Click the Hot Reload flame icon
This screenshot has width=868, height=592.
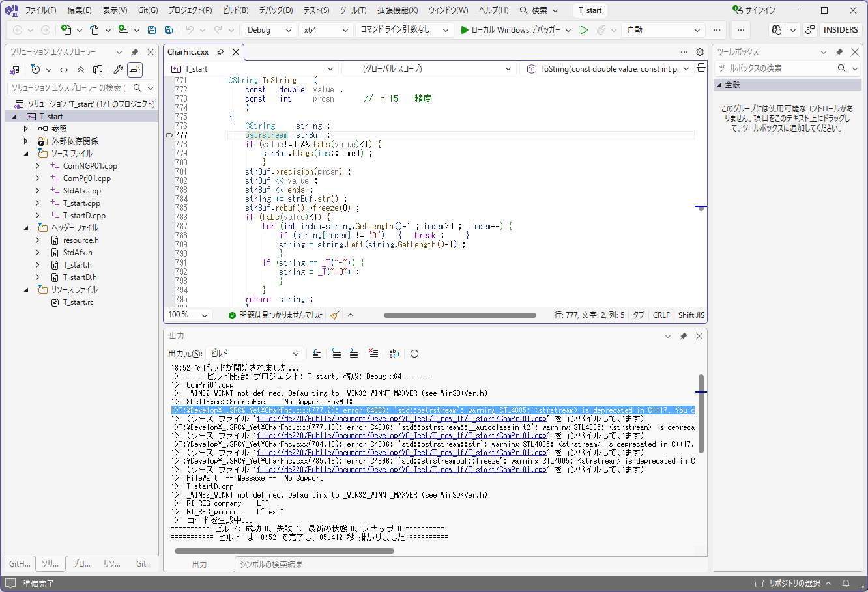coord(601,30)
